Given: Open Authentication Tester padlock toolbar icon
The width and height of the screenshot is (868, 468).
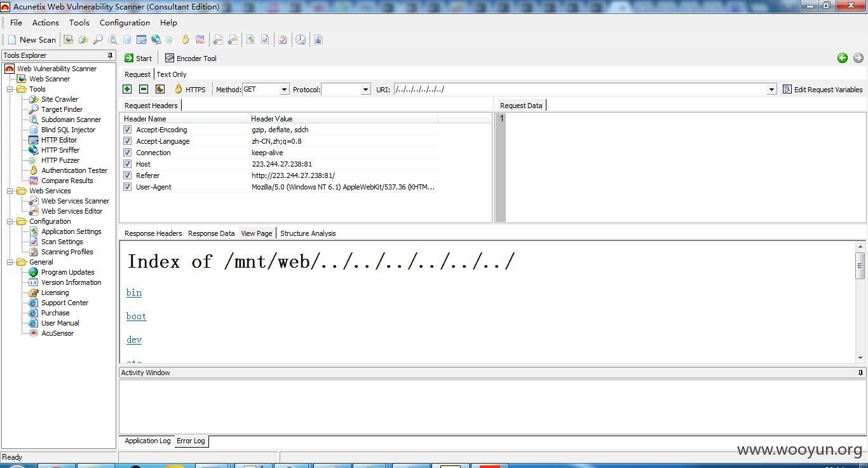Looking at the screenshot, I should tap(186, 39).
